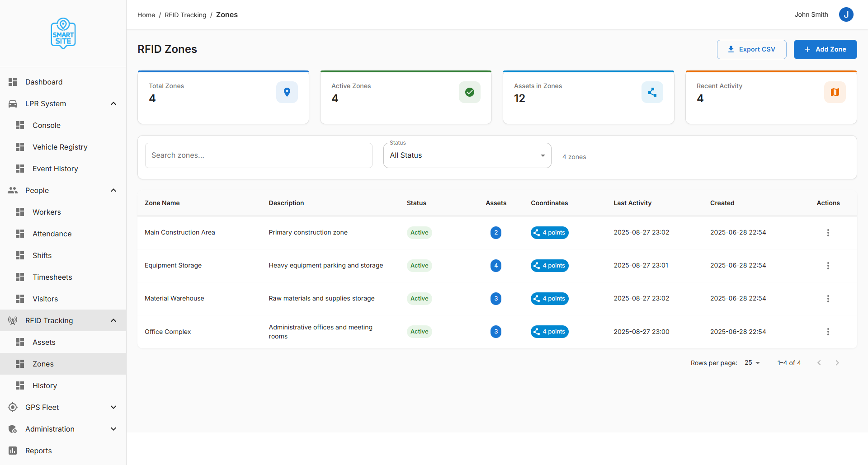Viewport: 868px width, 465px height.
Task: Open the Vehicle Registry page
Action: tap(60, 147)
